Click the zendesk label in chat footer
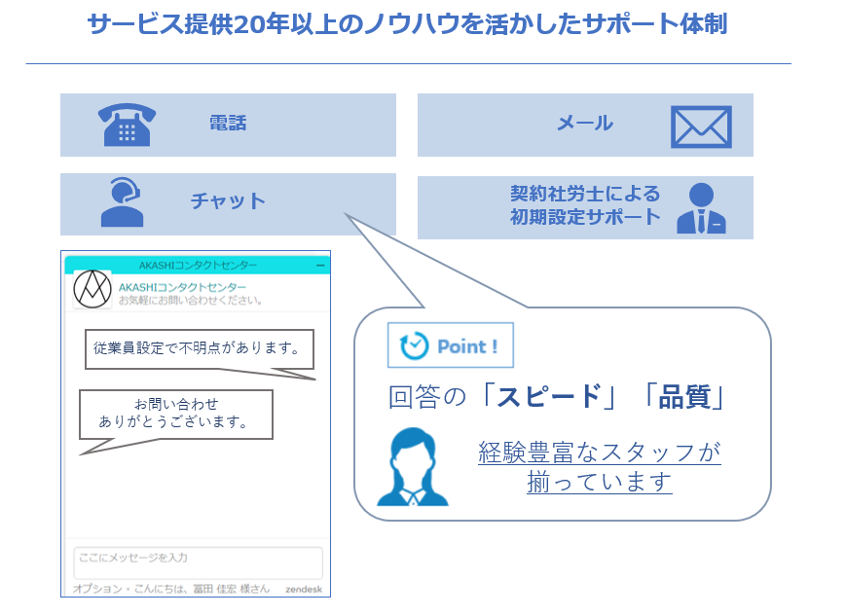The height and width of the screenshot is (616, 846). 304,589
